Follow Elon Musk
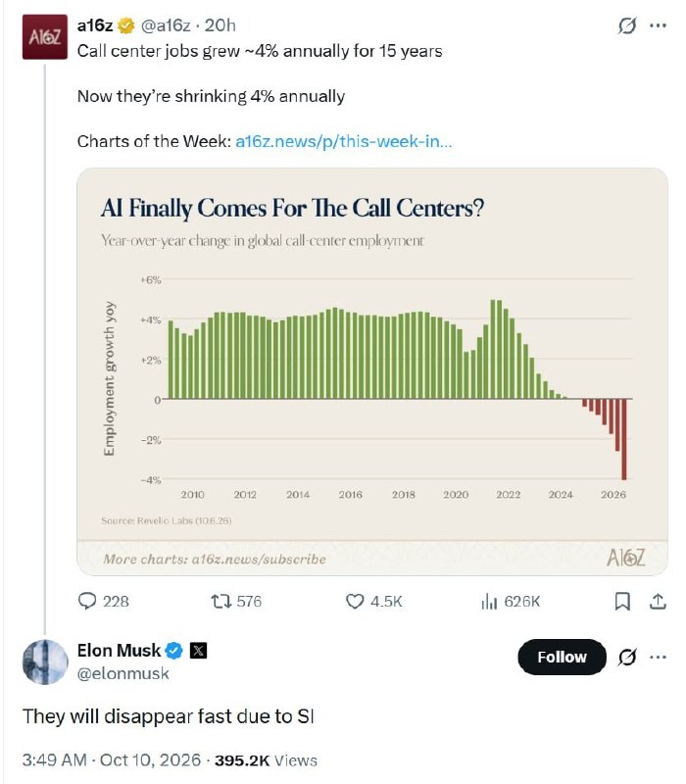This screenshot has width=686, height=784. (562, 657)
